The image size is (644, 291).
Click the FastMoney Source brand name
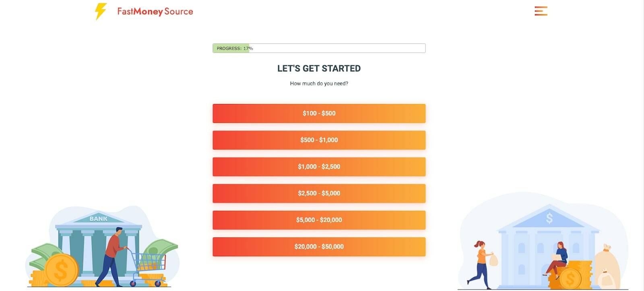(155, 11)
